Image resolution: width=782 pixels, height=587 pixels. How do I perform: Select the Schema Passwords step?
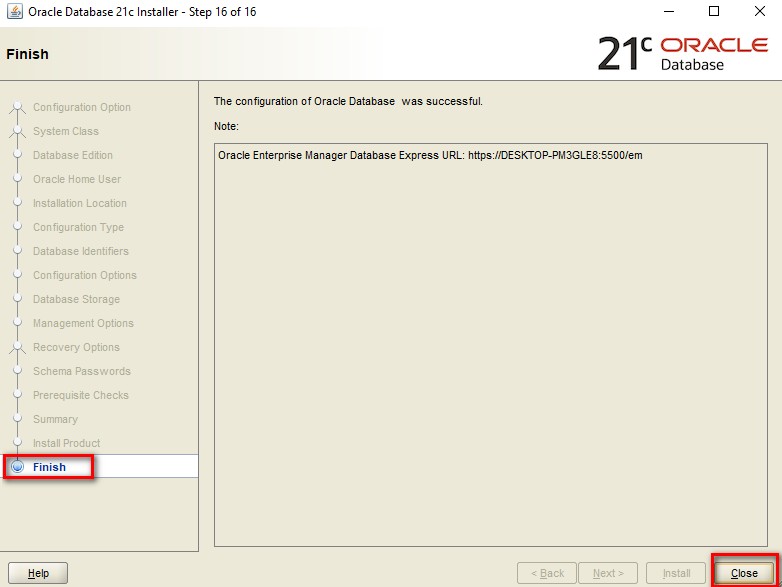82,371
